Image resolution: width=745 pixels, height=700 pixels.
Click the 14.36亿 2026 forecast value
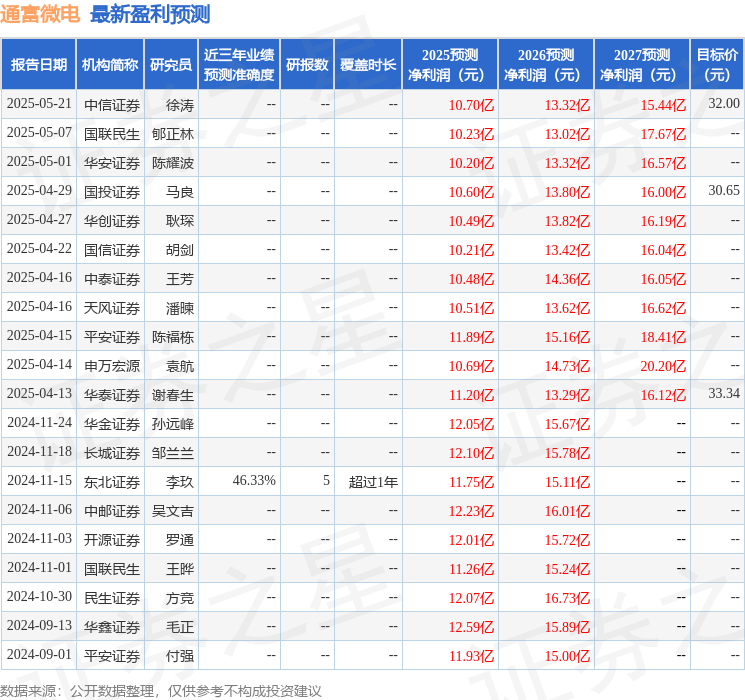(x=567, y=279)
